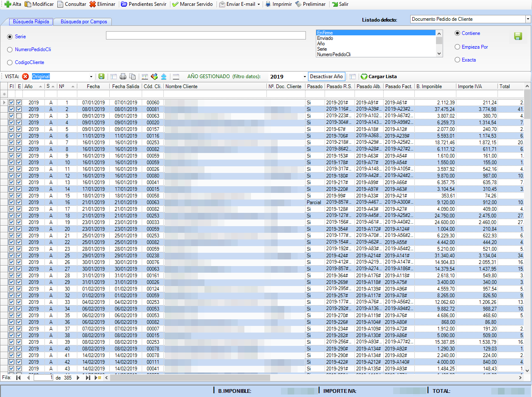Select the CodigoCliente radio button
The width and height of the screenshot is (532, 397).
pos(10,62)
